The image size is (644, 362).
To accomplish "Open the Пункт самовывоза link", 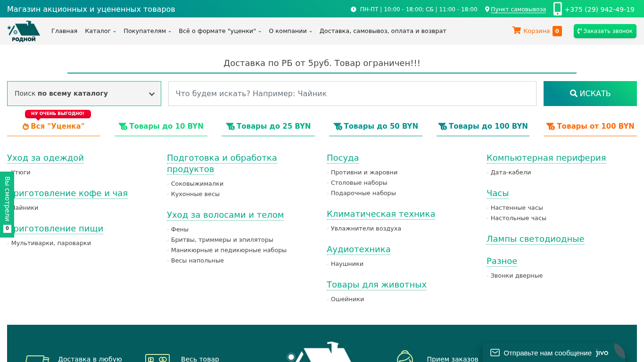I will tap(518, 9).
